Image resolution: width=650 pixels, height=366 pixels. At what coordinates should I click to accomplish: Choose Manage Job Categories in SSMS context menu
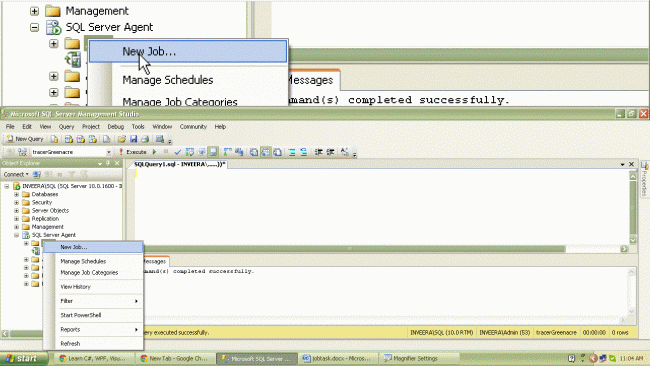[x=93, y=273]
